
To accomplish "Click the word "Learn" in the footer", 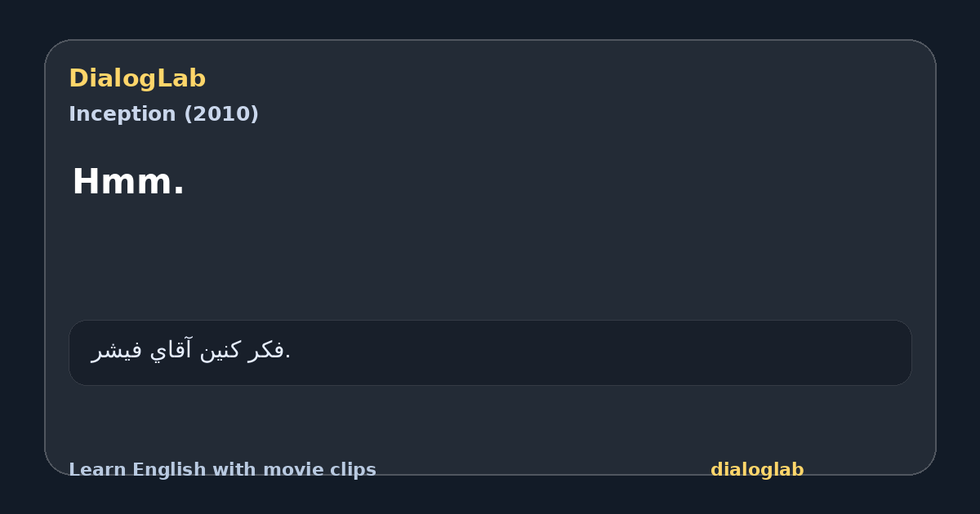I will point(97,470).
